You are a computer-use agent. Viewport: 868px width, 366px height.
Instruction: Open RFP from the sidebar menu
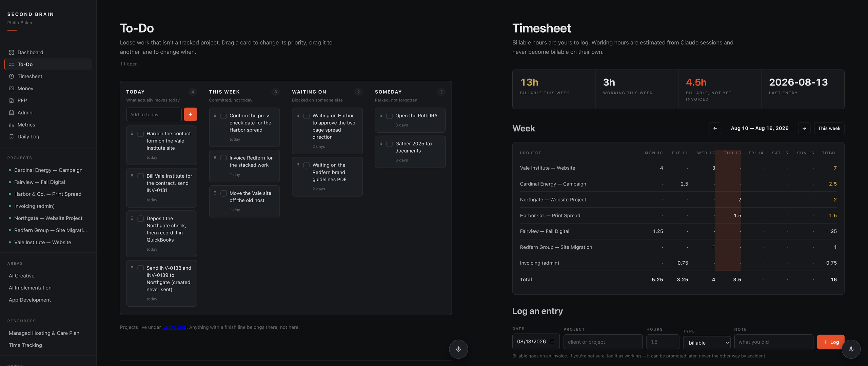pos(48,100)
